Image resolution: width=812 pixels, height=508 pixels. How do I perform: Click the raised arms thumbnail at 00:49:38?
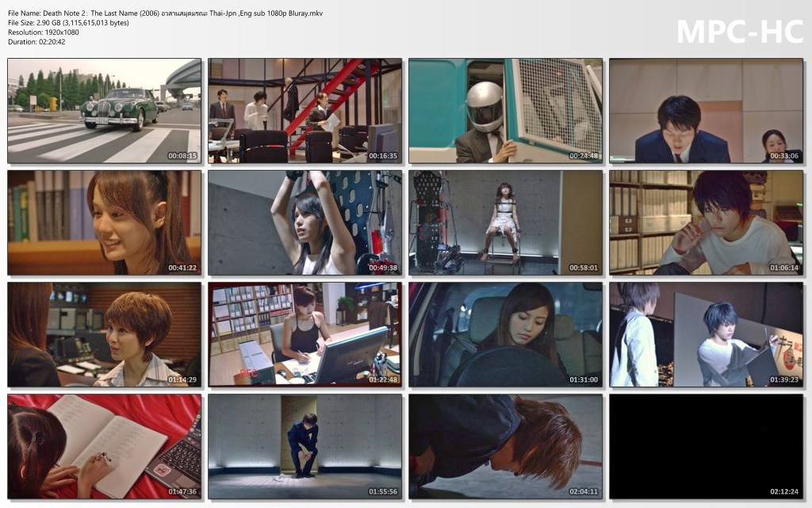pyautogui.click(x=305, y=222)
